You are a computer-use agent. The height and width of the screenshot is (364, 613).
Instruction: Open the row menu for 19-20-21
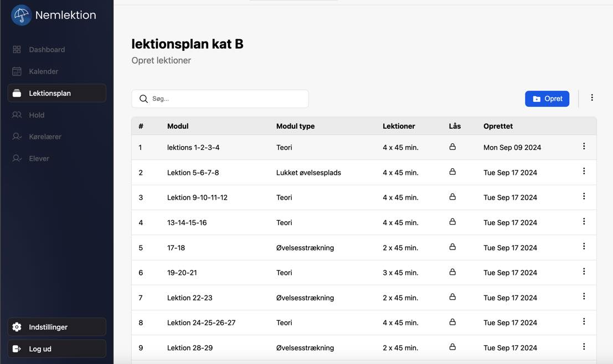pos(584,272)
